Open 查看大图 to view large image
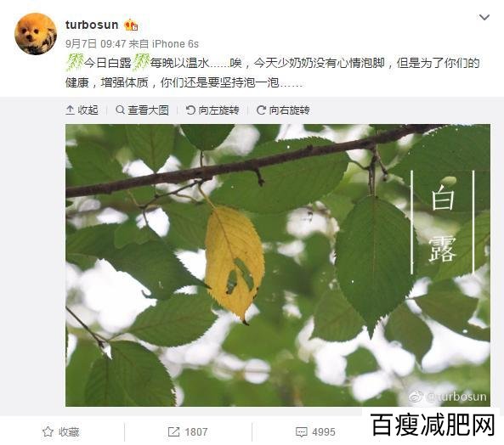 pyautogui.click(x=142, y=110)
